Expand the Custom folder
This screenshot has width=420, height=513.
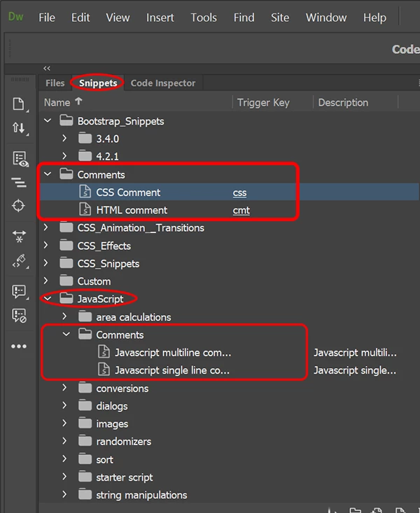tap(45, 281)
